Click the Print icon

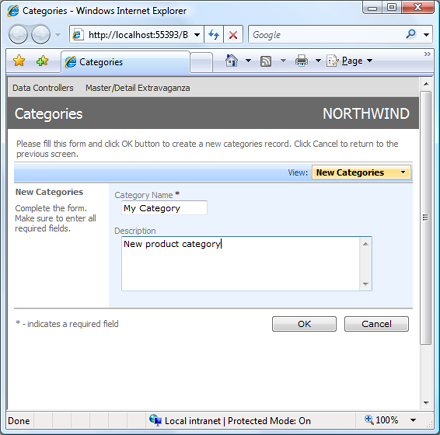(x=302, y=61)
